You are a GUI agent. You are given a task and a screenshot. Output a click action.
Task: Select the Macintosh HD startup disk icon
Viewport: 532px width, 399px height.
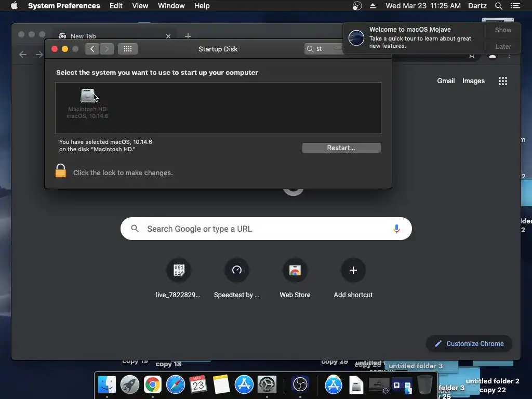coord(87,96)
